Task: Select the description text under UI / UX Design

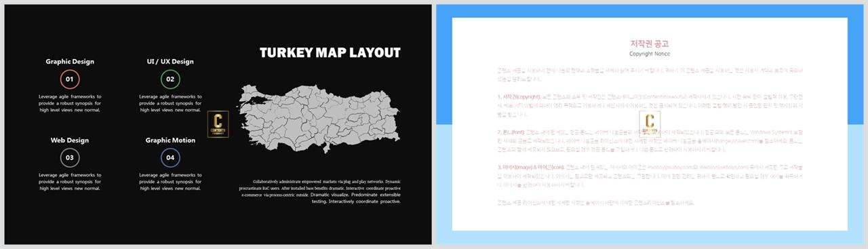Action: coord(170,103)
